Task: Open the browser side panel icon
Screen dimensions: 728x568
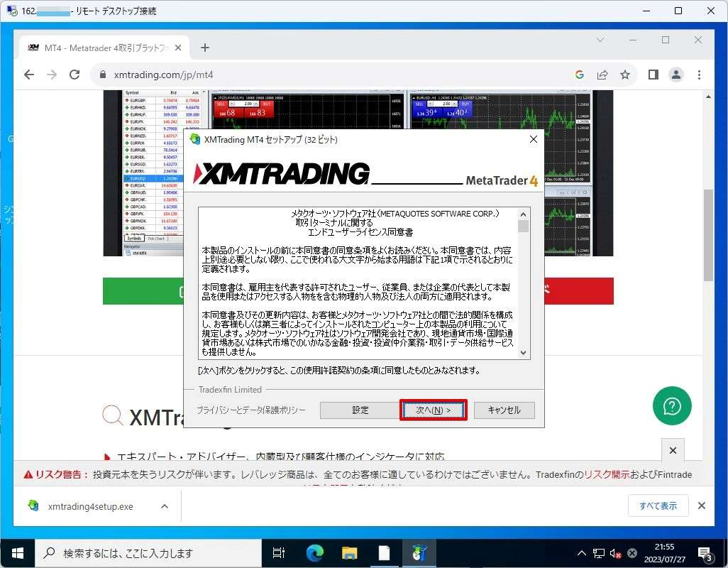Action: (x=653, y=75)
